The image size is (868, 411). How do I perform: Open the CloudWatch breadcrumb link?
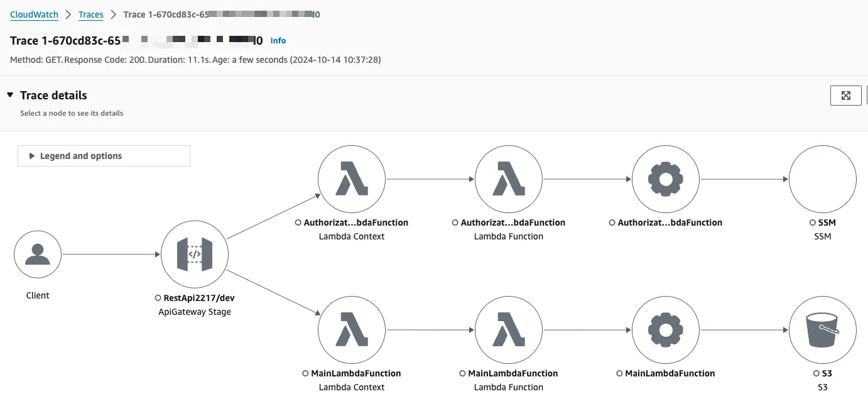pyautogui.click(x=34, y=14)
